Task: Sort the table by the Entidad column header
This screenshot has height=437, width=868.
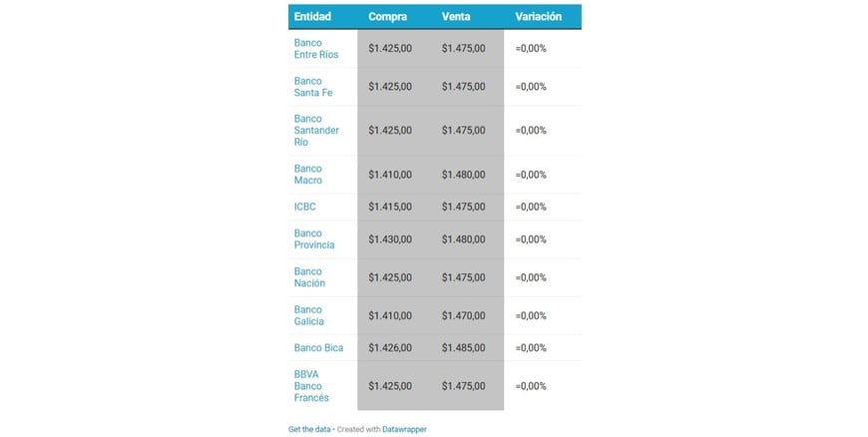Action: coord(312,17)
